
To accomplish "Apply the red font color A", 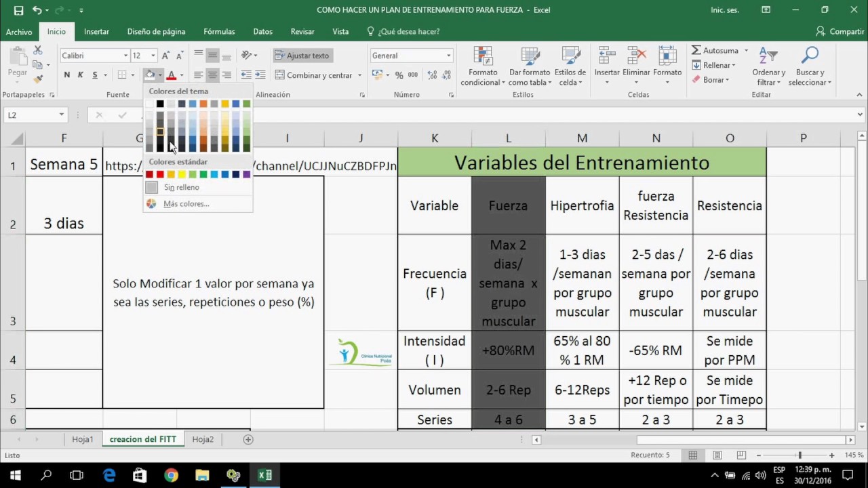I will (x=172, y=75).
